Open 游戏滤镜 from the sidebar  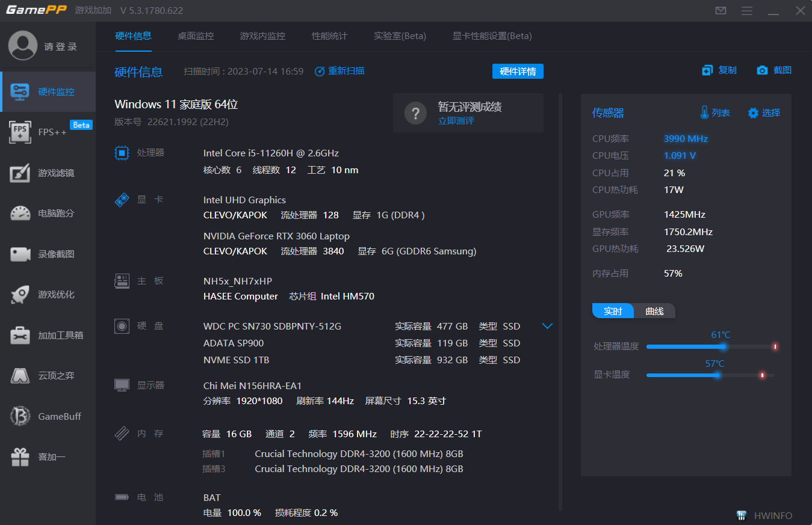[48, 173]
